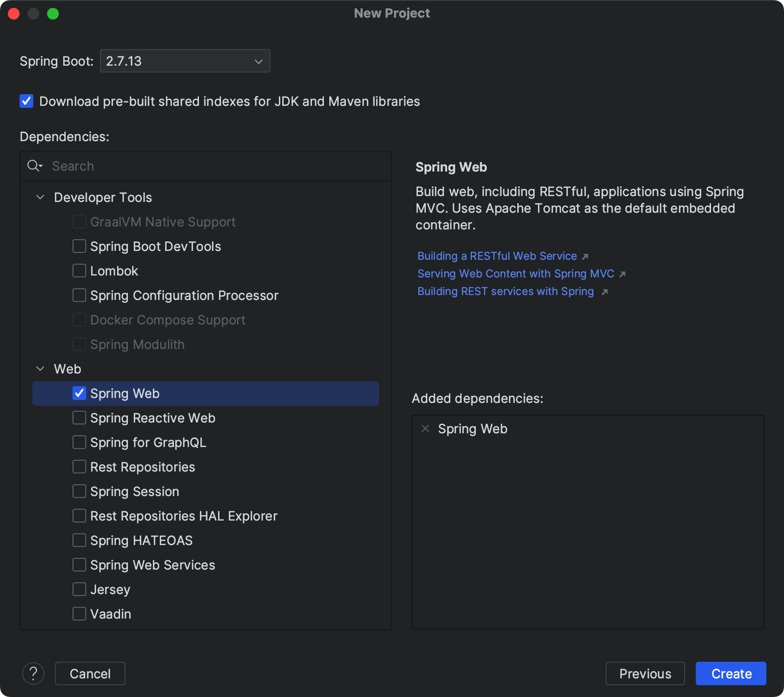
Task: Click the search magnifier icon in dependencies
Action: (x=35, y=166)
